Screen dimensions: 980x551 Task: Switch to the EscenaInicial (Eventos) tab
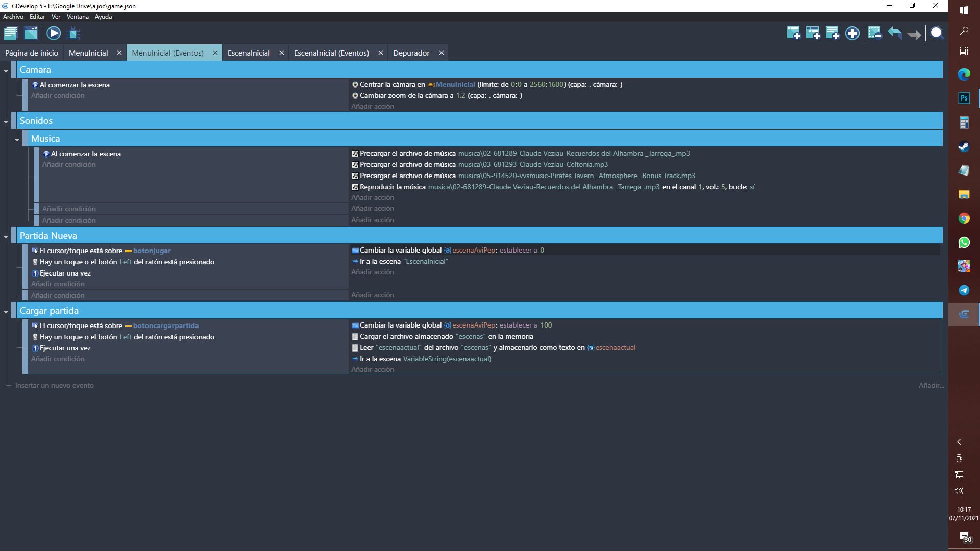pos(331,53)
